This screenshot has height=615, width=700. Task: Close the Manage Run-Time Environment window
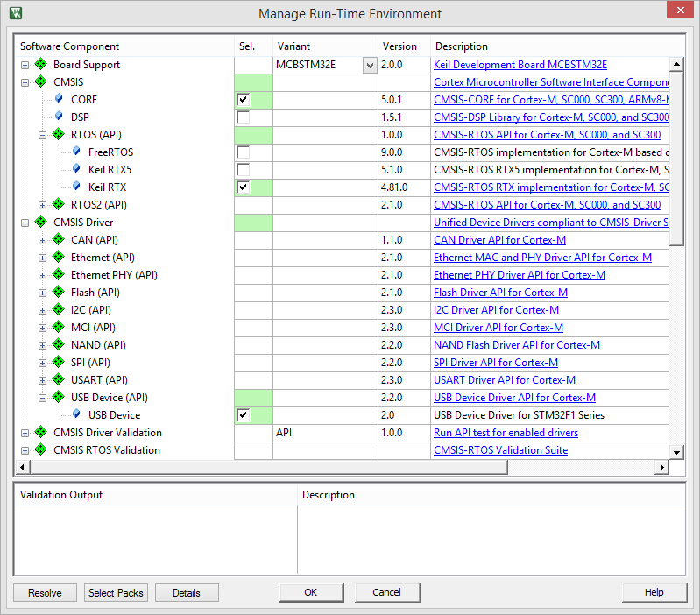[680, 10]
